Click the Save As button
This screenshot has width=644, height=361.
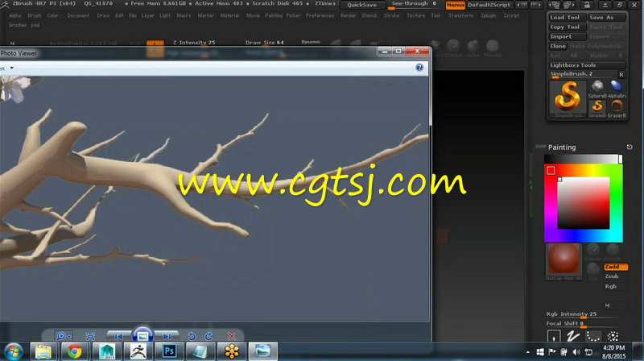coord(607,17)
